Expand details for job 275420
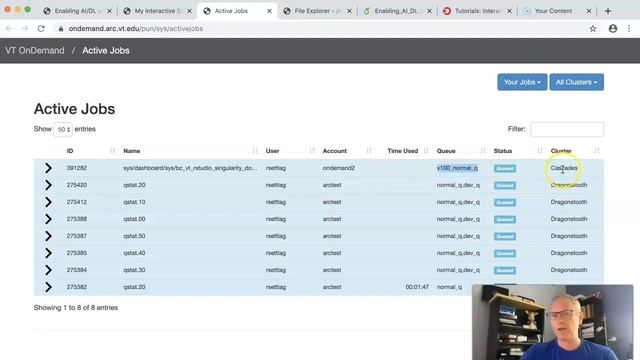This screenshot has height=360, width=640. [x=48, y=185]
